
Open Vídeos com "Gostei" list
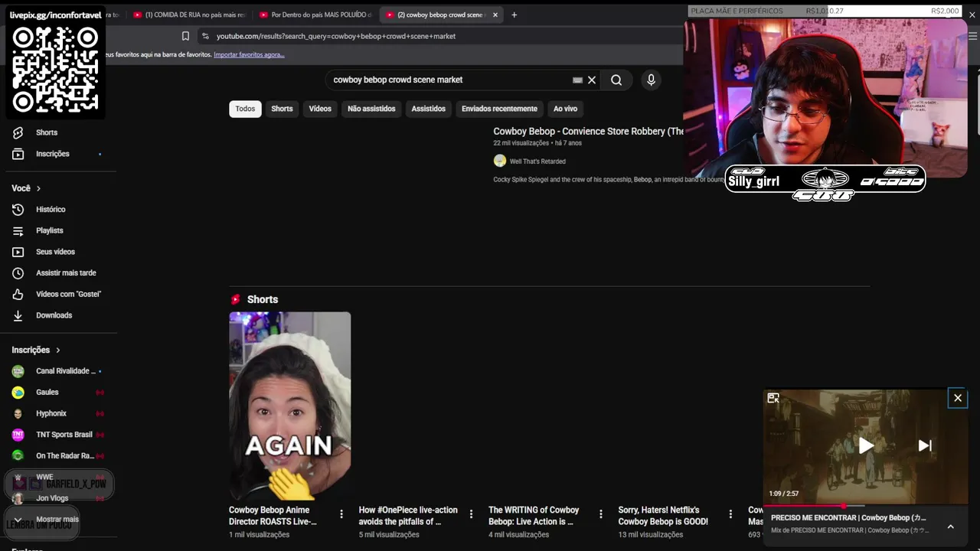point(68,294)
